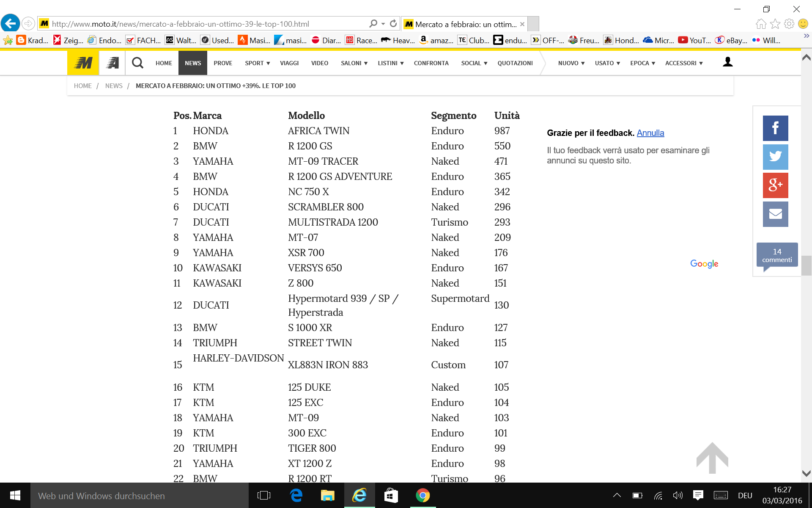This screenshot has width=812, height=508.
Task: Open Chrome from the Windows taskbar
Action: tap(422, 495)
